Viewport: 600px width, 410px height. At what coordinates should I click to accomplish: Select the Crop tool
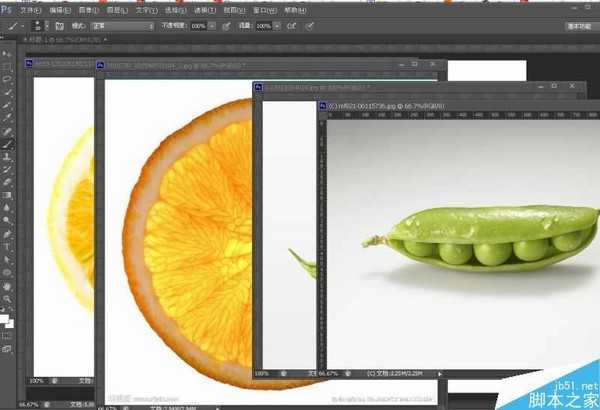coord(8,105)
